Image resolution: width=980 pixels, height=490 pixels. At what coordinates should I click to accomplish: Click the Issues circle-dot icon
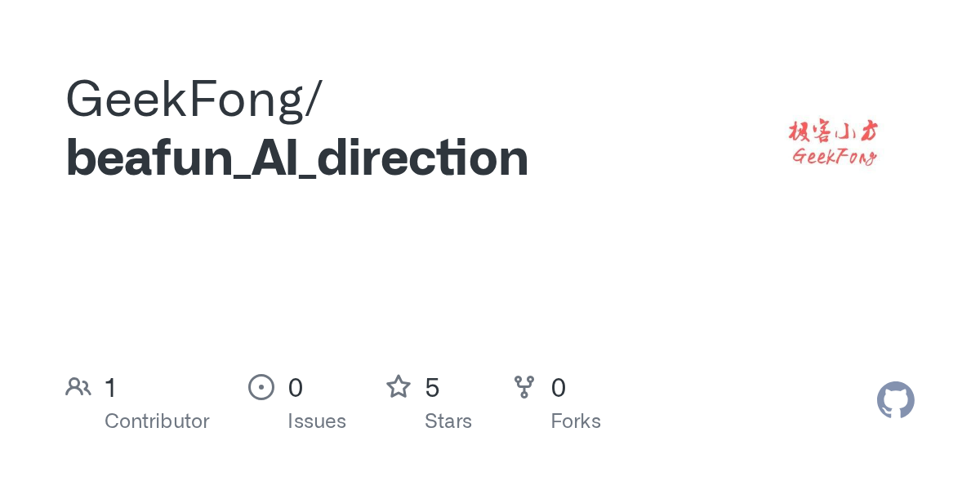pos(261,387)
